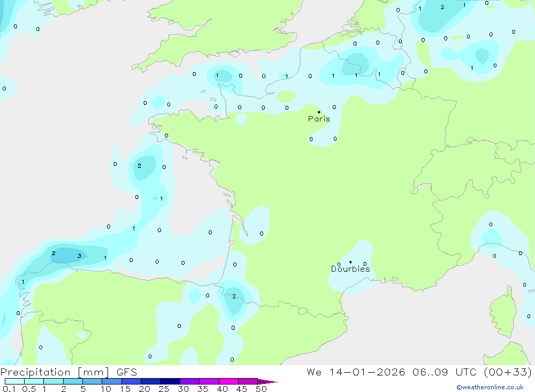Click the legend value label 0.5
535x392 pixels.
coord(29,389)
